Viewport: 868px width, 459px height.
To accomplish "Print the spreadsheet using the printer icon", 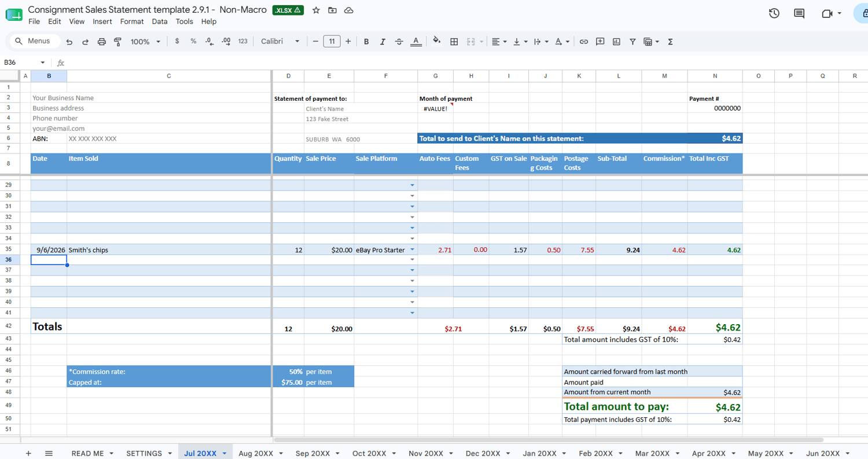I will (x=102, y=42).
